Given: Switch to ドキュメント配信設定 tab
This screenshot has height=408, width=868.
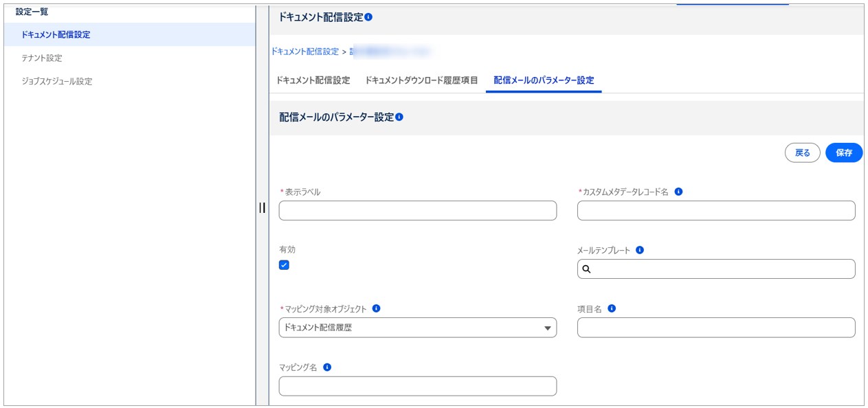Looking at the screenshot, I should [x=313, y=80].
